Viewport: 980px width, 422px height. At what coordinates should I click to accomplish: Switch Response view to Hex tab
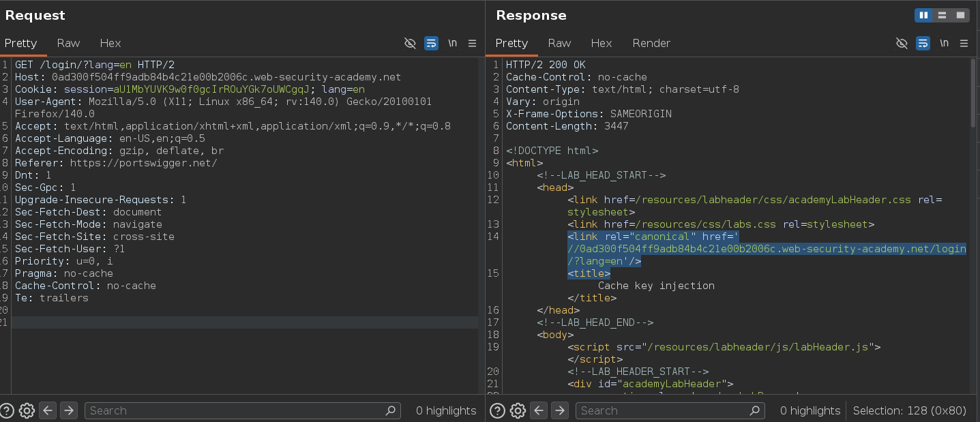coord(601,43)
